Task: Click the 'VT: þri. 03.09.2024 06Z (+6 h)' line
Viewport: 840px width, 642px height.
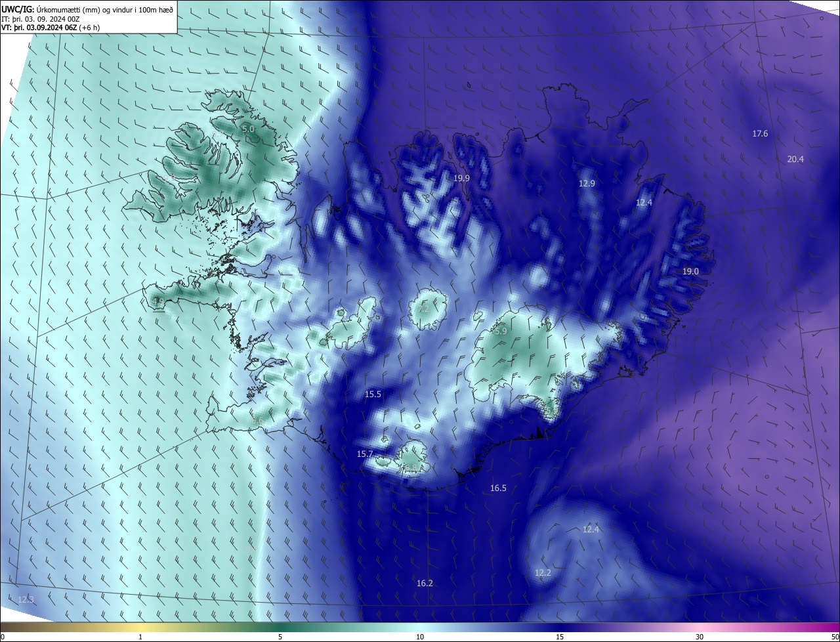Action: [x=51, y=28]
